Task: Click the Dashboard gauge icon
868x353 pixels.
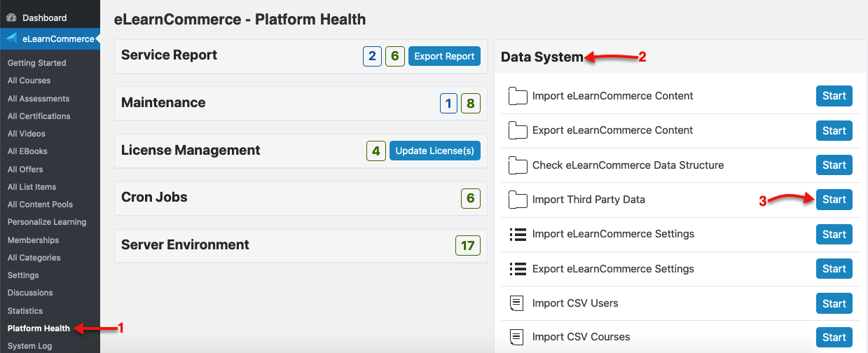Action: (11, 18)
